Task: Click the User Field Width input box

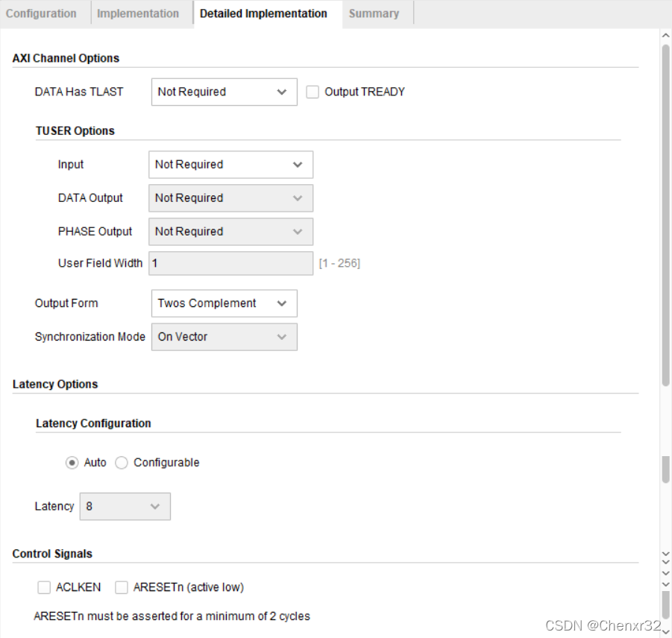Action: coord(230,263)
